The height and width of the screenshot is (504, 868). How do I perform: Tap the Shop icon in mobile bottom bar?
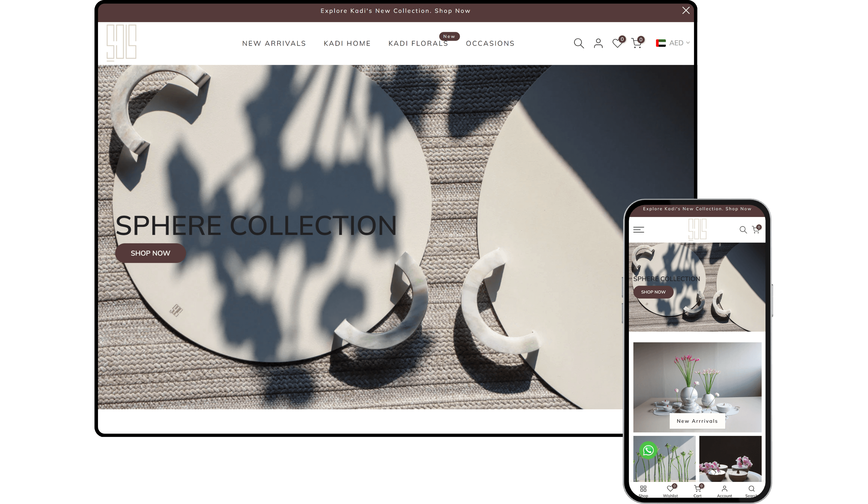click(x=643, y=489)
